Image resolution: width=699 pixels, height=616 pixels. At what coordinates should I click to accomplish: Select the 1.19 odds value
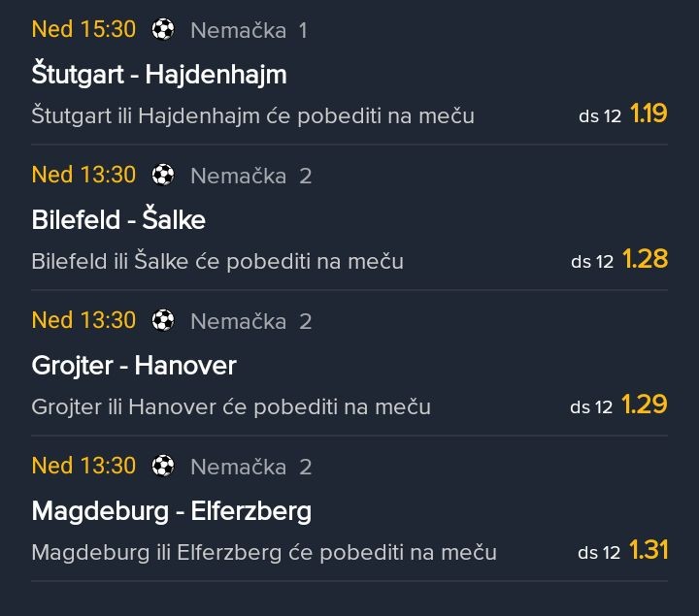coord(649,114)
